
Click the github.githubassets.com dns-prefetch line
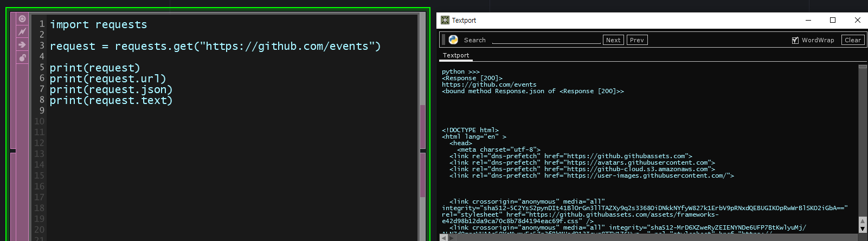point(571,156)
